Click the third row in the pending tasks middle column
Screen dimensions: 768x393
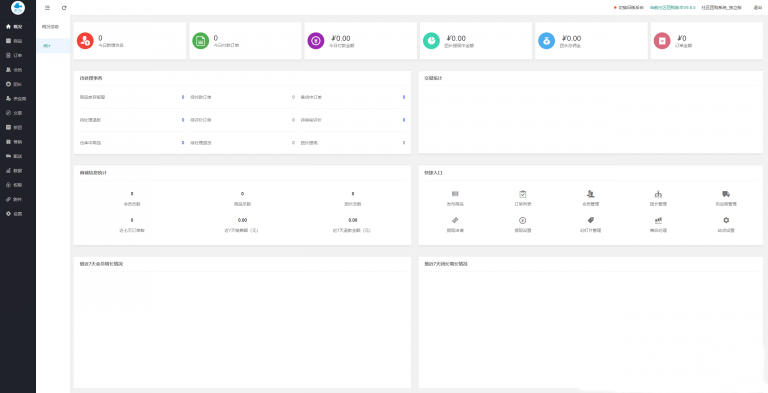point(242,143)
